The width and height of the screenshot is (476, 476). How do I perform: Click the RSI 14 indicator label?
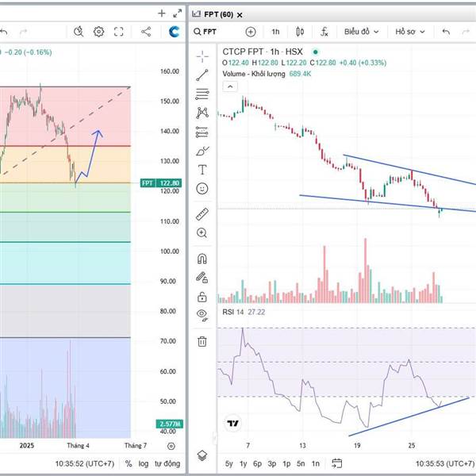click(x=232, y=312)
